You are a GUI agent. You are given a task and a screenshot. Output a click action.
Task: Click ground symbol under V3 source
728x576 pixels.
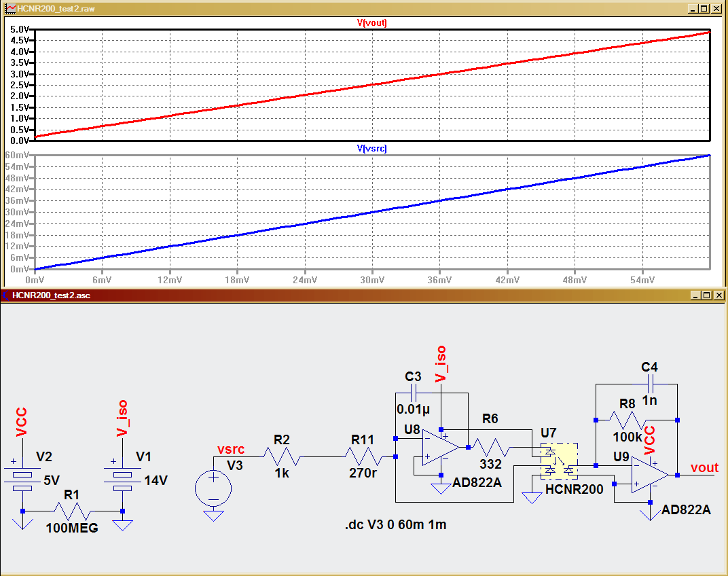pos(213,516)
